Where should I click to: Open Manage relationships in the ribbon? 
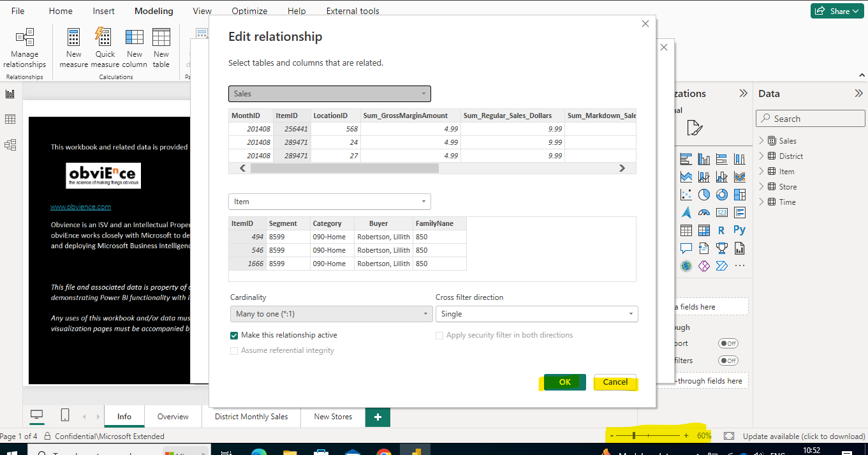(25, 48)
